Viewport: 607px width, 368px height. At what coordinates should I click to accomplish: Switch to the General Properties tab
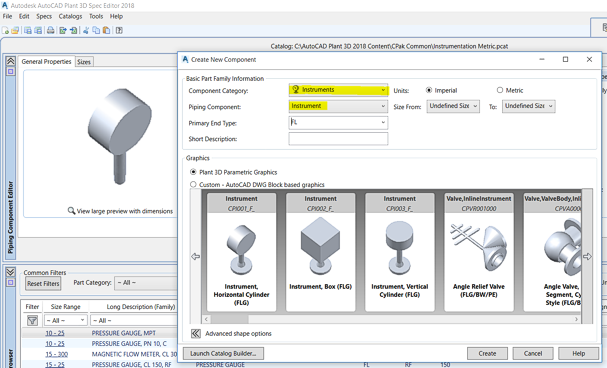(46, 62)
